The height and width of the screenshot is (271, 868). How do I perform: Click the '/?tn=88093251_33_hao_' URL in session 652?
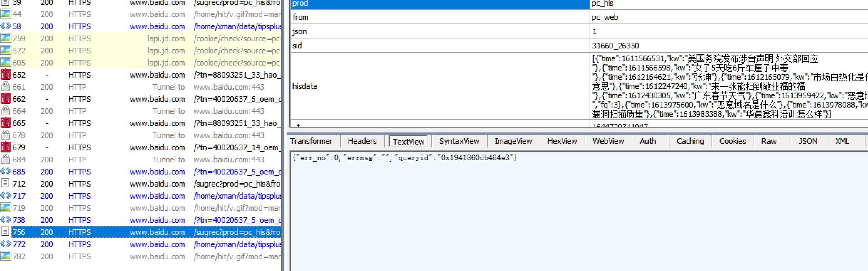(x=237, y=75)
